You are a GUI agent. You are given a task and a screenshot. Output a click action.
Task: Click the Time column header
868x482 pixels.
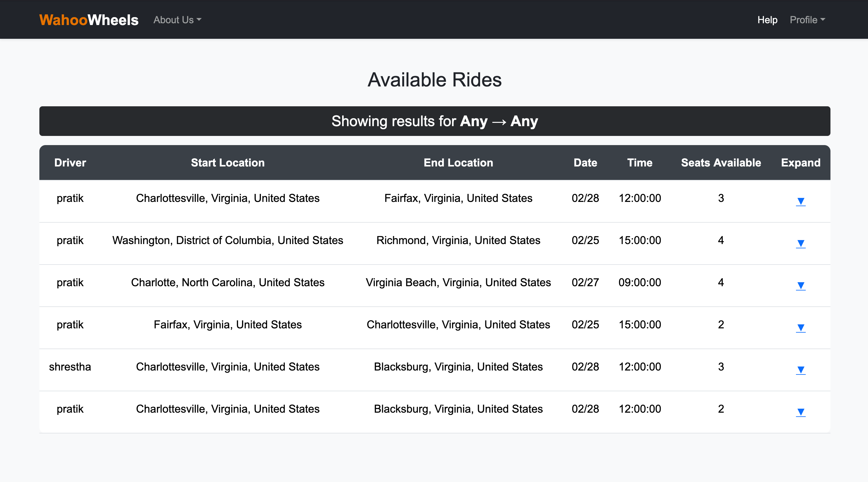tap(639, 163)
